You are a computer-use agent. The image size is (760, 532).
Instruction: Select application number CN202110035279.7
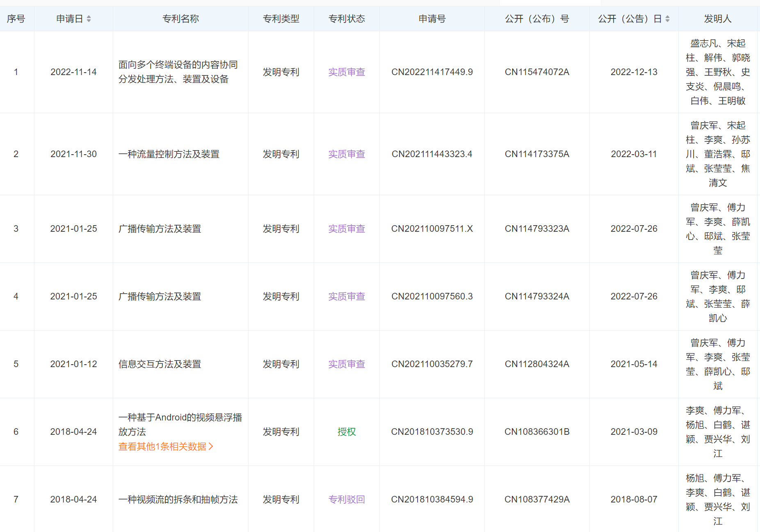[432, 364]
